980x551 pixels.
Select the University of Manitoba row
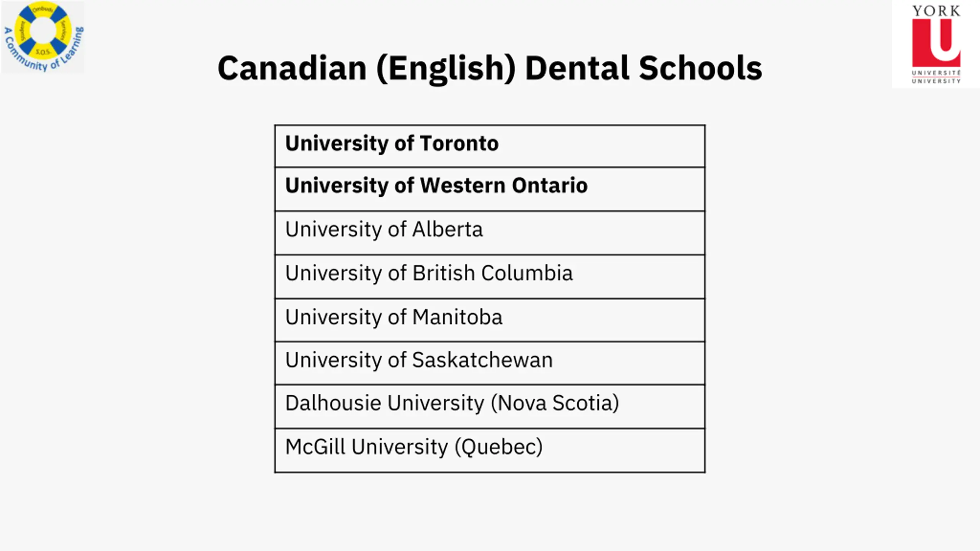tap(490, 320)
